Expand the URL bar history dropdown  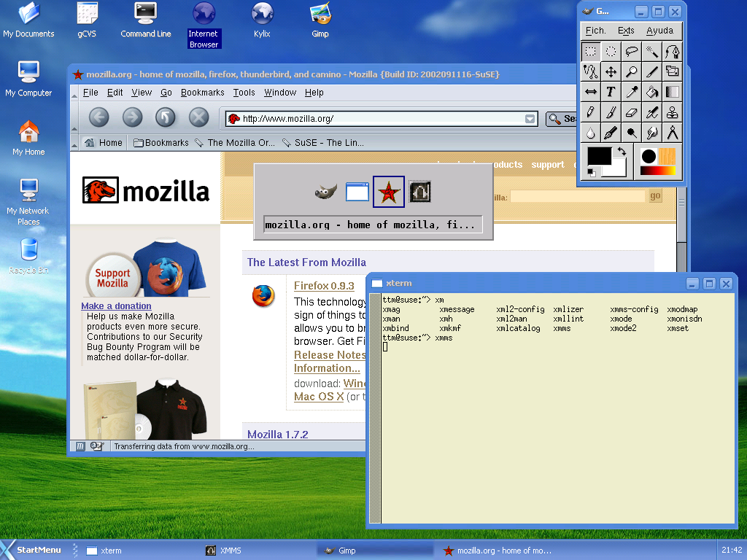click(530, 119)
